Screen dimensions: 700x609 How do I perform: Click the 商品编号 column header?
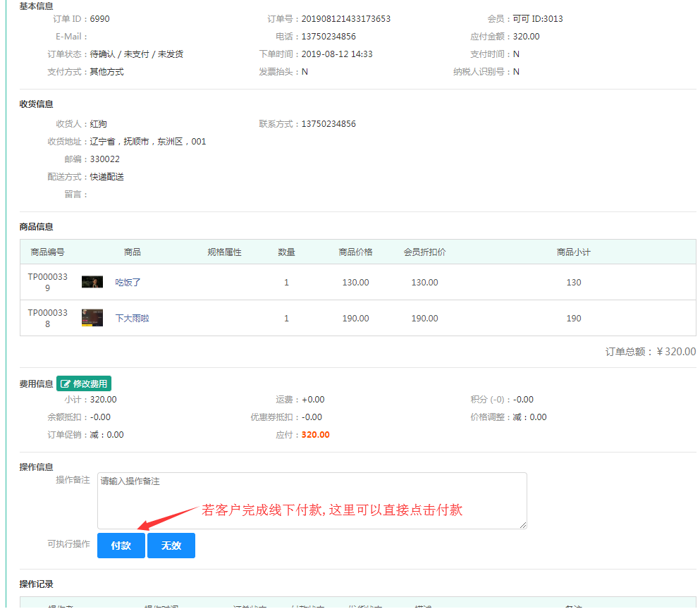47,252
